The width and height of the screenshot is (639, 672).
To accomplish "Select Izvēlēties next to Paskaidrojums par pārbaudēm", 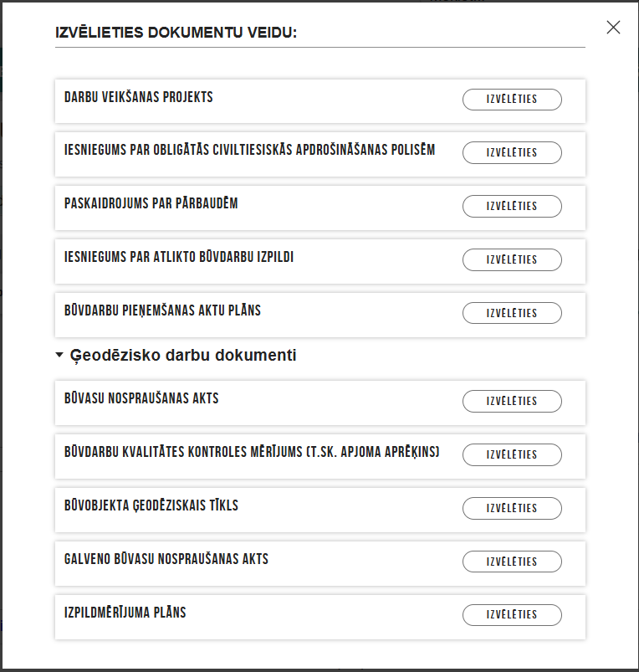I will pos(512,206).
